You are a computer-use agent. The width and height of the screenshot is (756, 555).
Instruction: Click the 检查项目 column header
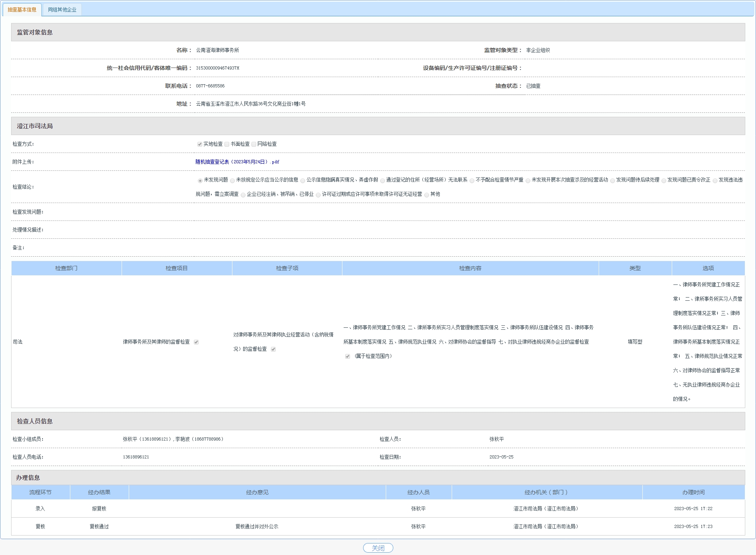click(x=177, y=268)
